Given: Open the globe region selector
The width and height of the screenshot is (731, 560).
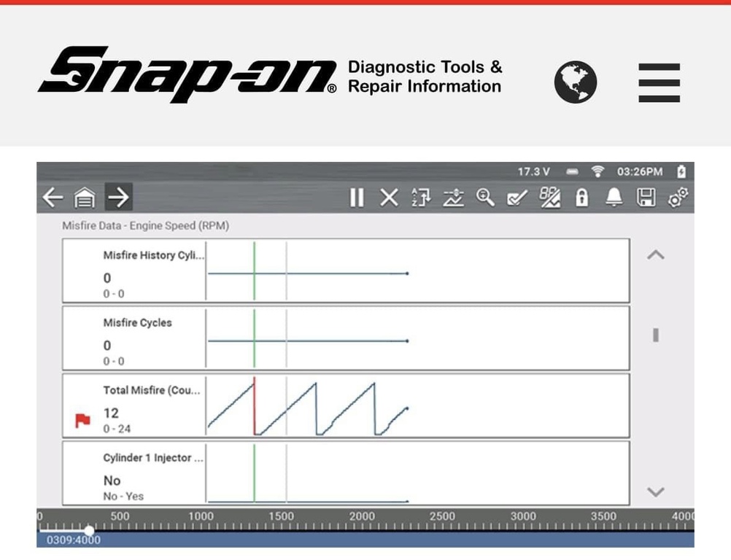Looking at the screenshot, I should click(x=575, y=82).
